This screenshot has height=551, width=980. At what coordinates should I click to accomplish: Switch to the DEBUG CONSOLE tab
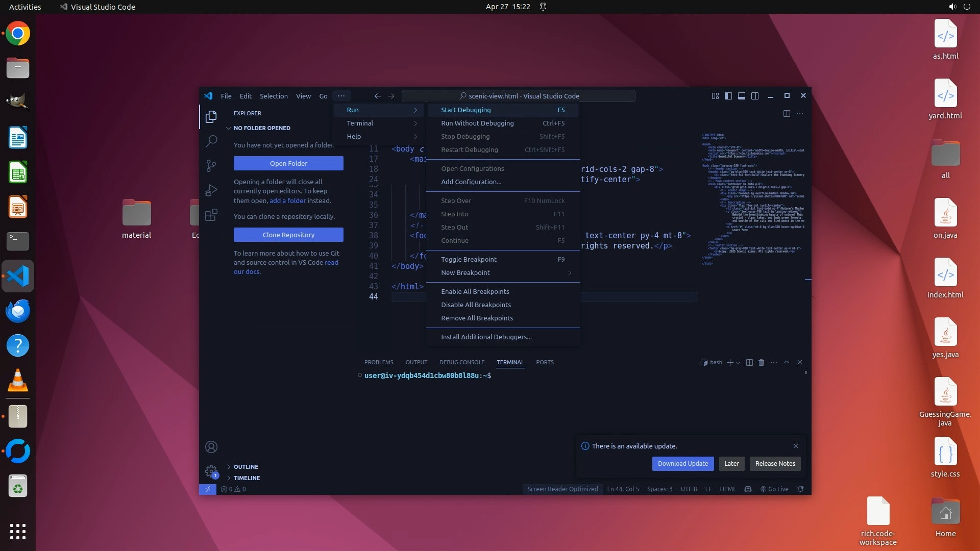pyautogui.click(x=461, y=362)
